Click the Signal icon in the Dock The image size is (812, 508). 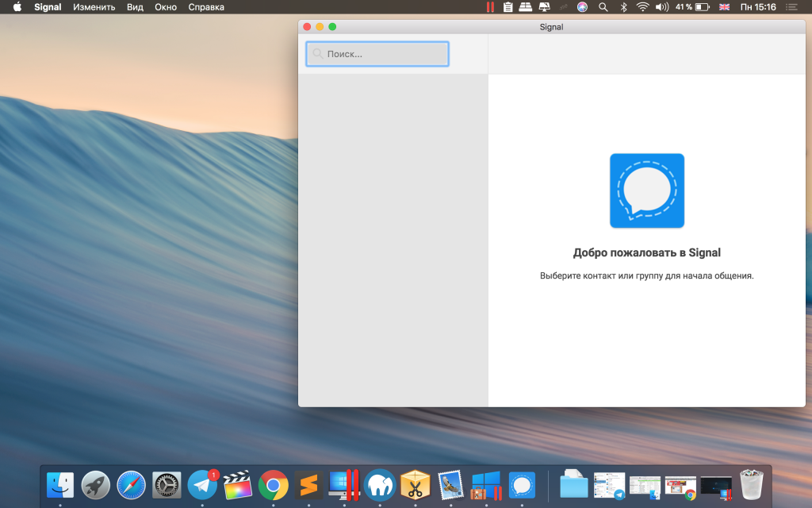click(522, 486)
